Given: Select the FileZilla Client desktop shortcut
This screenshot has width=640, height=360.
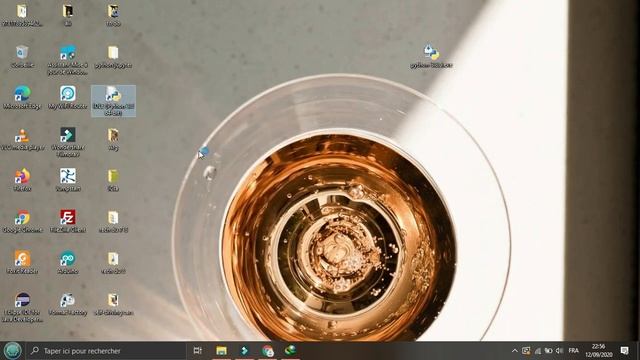Looking at the screenshot, I should click(x=68, y=222).
